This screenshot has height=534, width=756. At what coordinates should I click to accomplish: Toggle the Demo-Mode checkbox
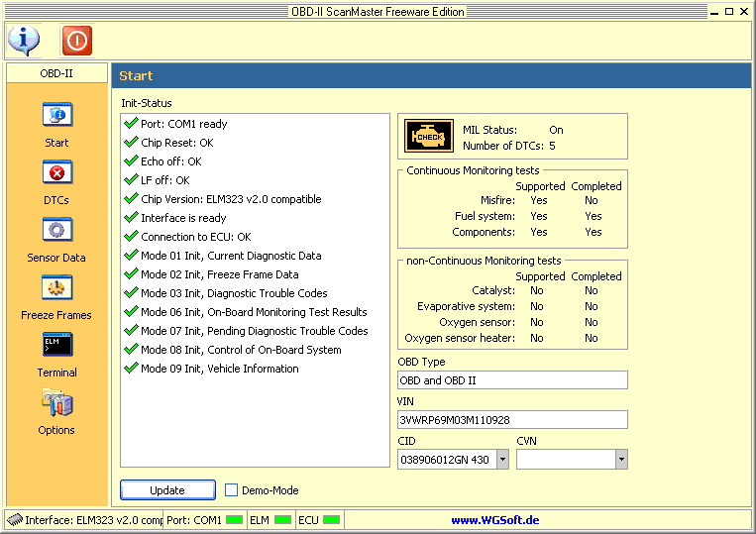[232, 490]
